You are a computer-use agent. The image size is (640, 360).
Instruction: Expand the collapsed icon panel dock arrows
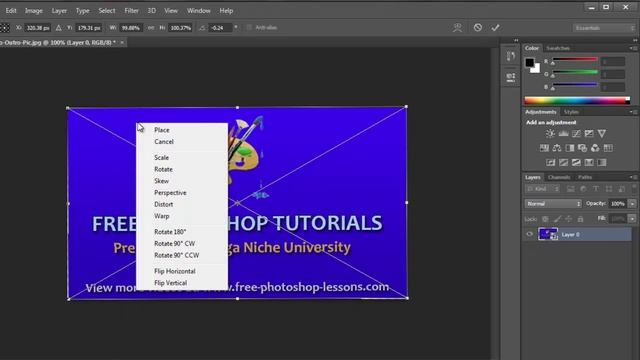point(516,40)
